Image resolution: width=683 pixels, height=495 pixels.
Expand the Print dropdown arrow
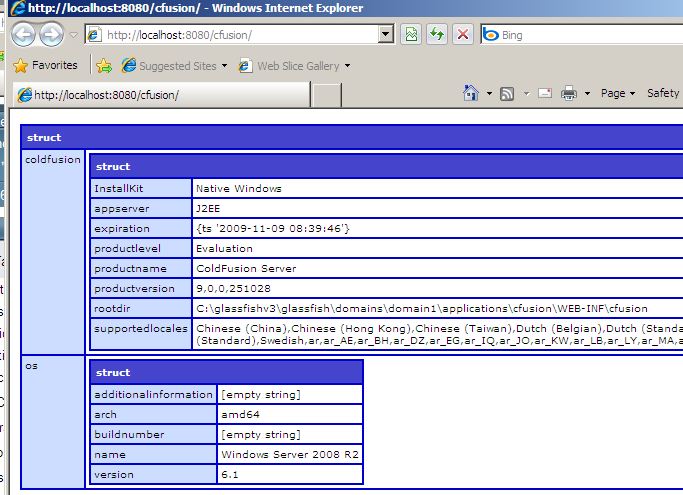coord(587,93)
